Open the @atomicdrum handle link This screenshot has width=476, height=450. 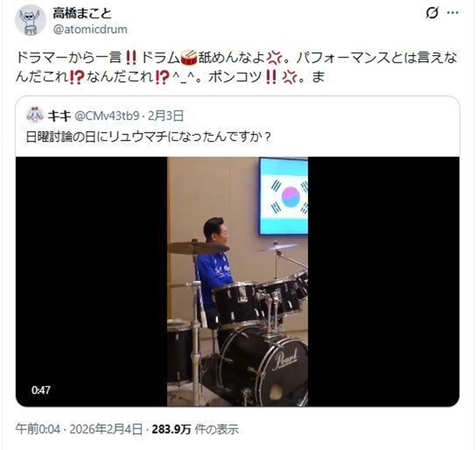[x=90, y=29]
